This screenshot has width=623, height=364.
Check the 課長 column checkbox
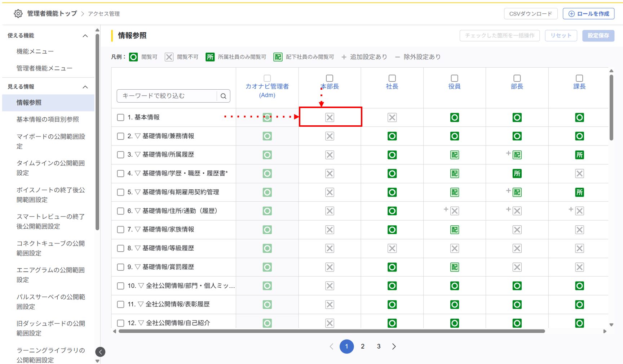coord(579,78)
